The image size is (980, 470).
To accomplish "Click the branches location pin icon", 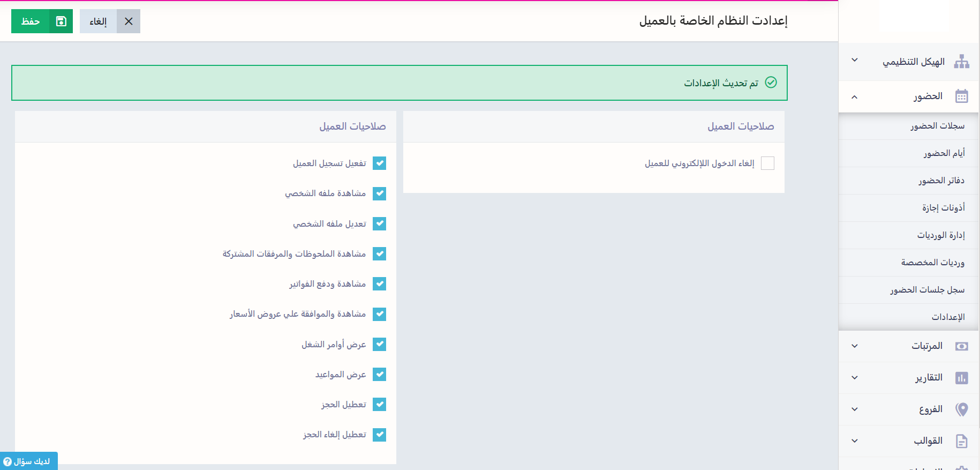I will click(x=962, y=409).
